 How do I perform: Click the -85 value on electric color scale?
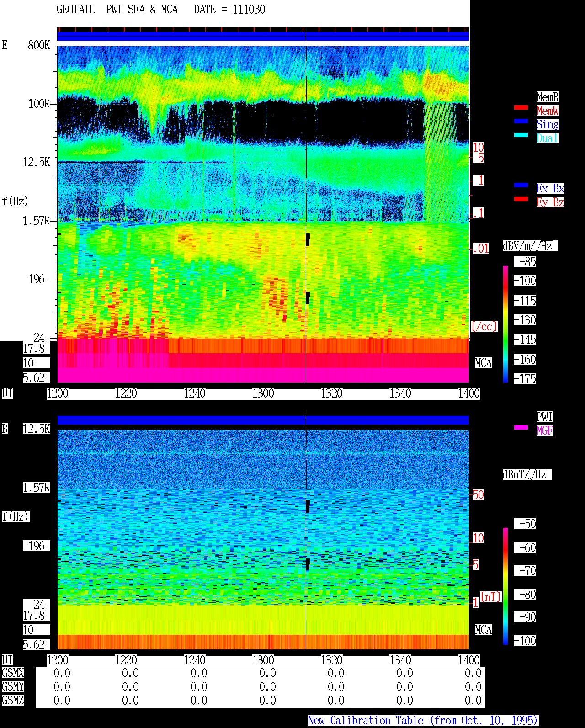(525, 262)
